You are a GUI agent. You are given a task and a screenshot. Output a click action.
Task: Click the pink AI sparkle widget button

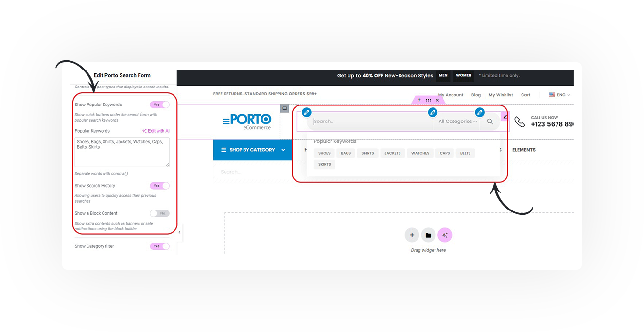[445, 235]
